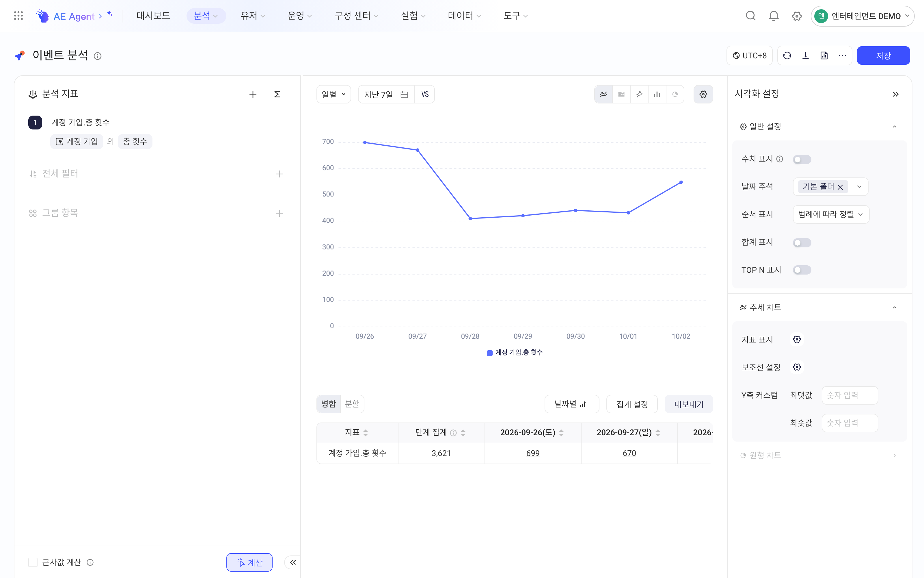Click the 집계 설정 button
This screenshot has width=924, height=578.
click(632, 404)
